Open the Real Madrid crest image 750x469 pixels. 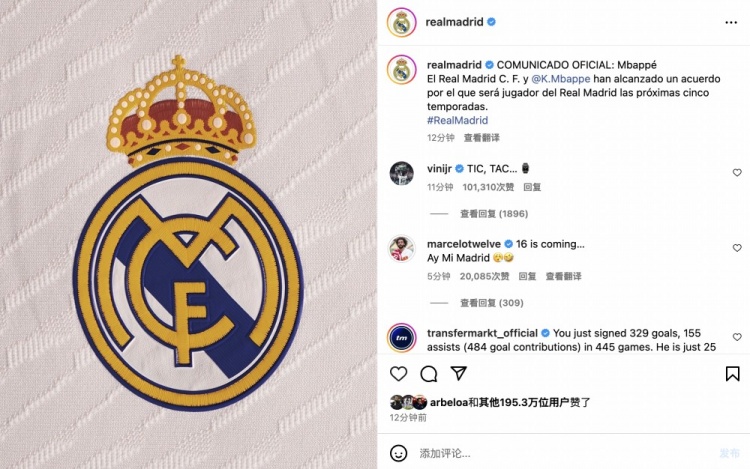click(188, 234)
